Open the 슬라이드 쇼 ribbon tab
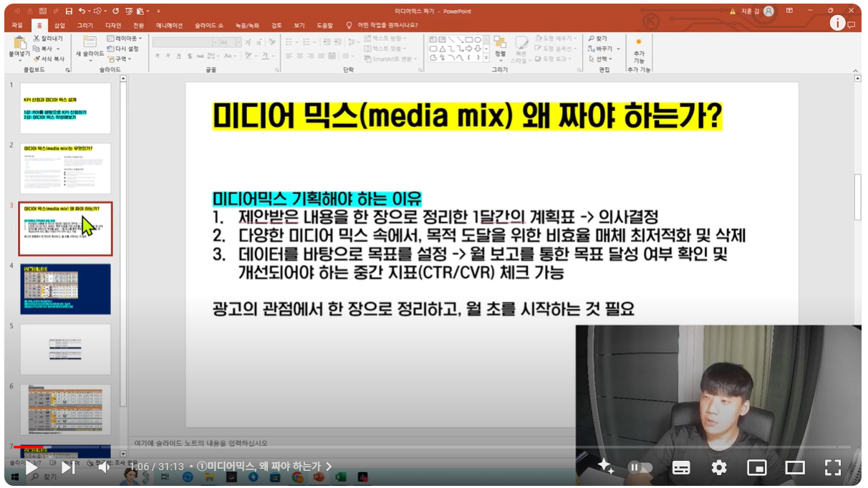 [x=208, y=25]
